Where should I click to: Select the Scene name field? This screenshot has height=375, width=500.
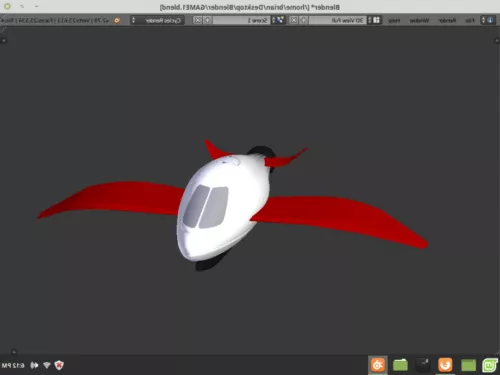pos(241,20)
